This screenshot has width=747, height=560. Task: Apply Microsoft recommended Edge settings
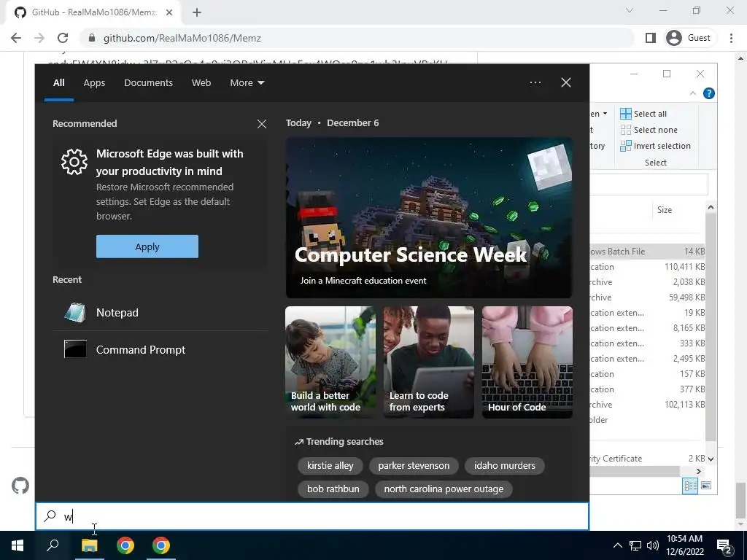point(147,246)
